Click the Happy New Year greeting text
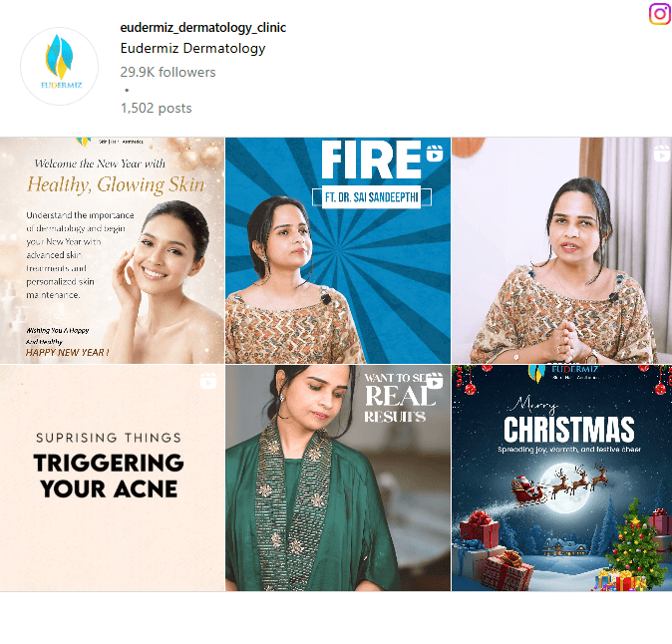 click(x=67, y=353)
